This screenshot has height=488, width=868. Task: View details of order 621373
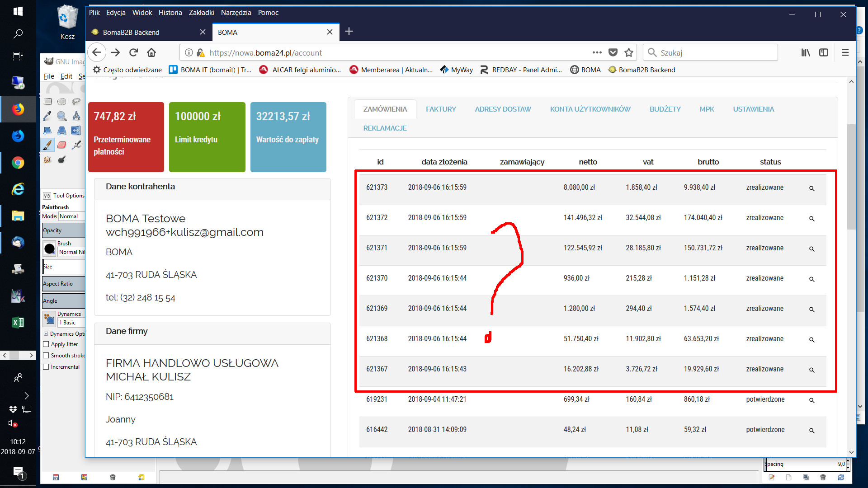pos(811,188)
